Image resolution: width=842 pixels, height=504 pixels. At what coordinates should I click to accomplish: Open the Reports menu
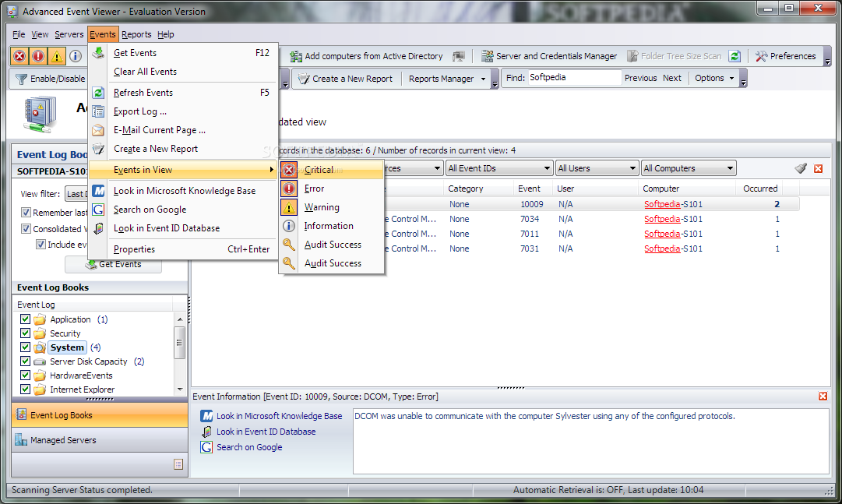click(136, 34)
